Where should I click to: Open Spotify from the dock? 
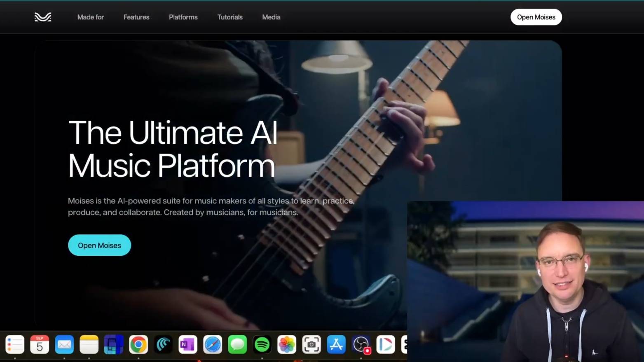262,344
